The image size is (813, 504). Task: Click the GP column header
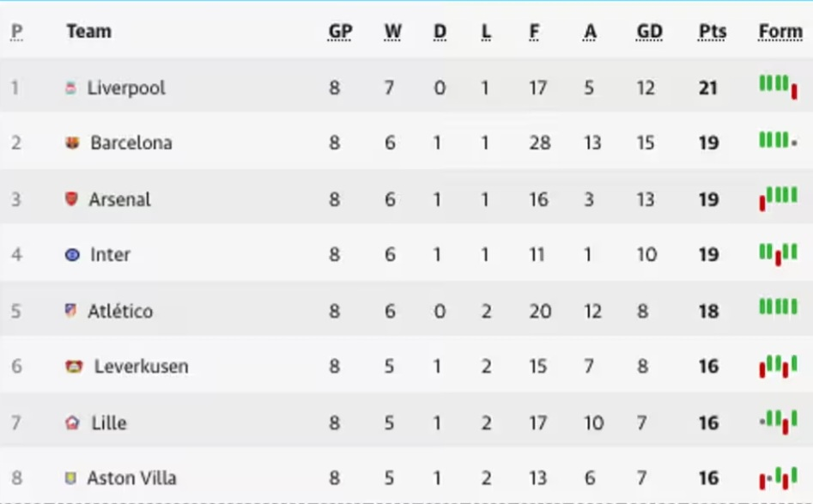pyautogui.click(x=340, y=32)
